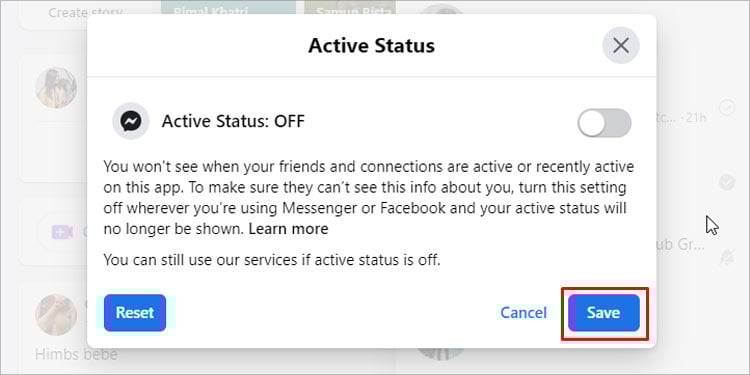Open the group chat ending in 'ub Gr...'
The height and width of the screenshot is (375, 750).
[680, 245]
